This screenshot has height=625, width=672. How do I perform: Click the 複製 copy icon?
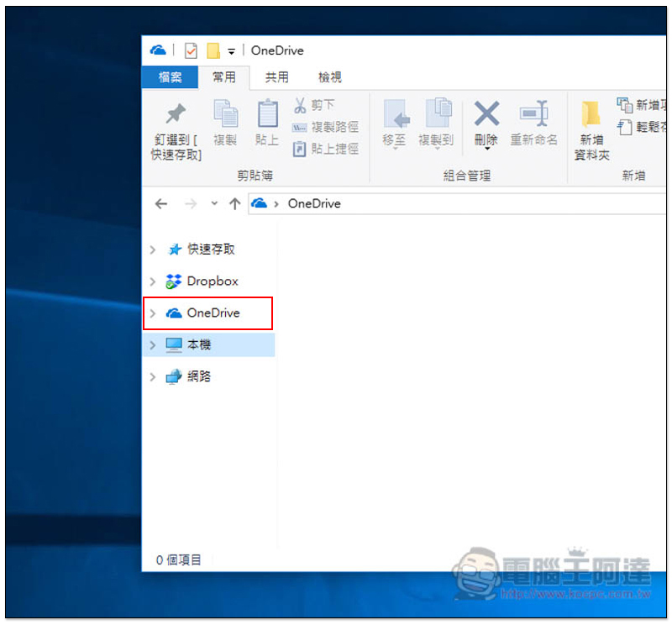226,113
